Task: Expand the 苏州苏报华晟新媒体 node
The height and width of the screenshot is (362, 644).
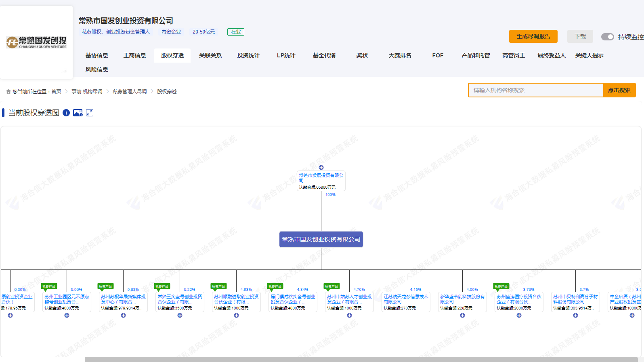Action: (124, 315)
